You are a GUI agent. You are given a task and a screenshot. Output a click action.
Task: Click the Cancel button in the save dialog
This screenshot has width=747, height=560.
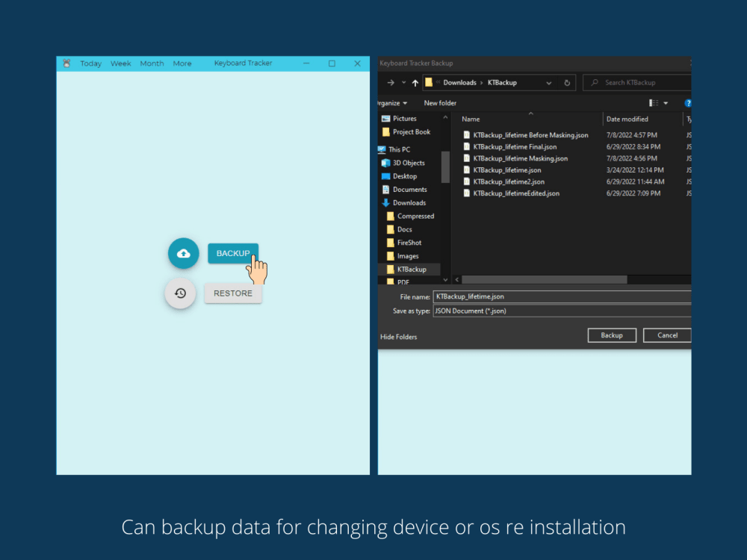coord(667,335)
